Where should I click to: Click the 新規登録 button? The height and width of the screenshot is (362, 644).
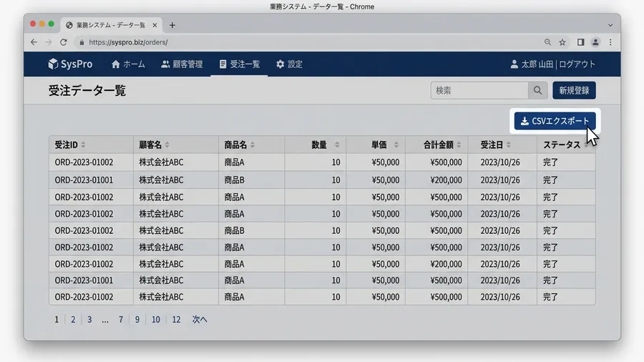coord(574,90)
